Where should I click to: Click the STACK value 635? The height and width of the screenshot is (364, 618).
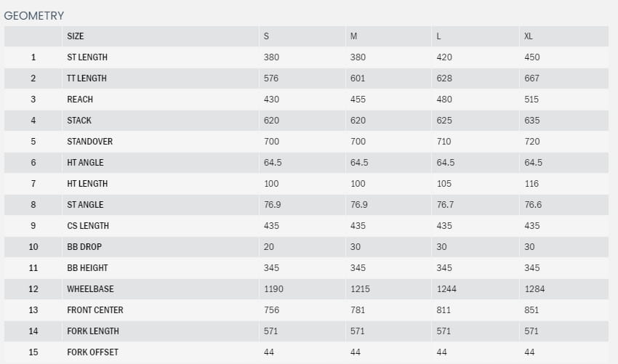pyautogui.click(x=532, y=121)
